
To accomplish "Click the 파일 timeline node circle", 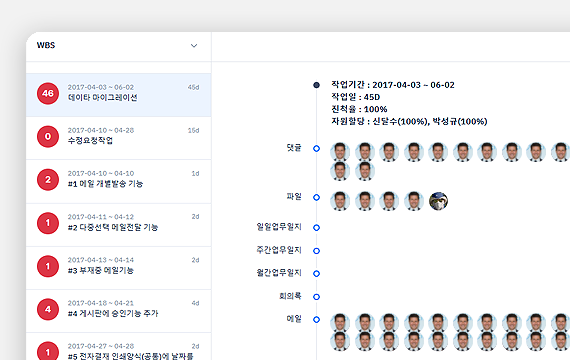I will pyautogui.click(x=317, y=197).
